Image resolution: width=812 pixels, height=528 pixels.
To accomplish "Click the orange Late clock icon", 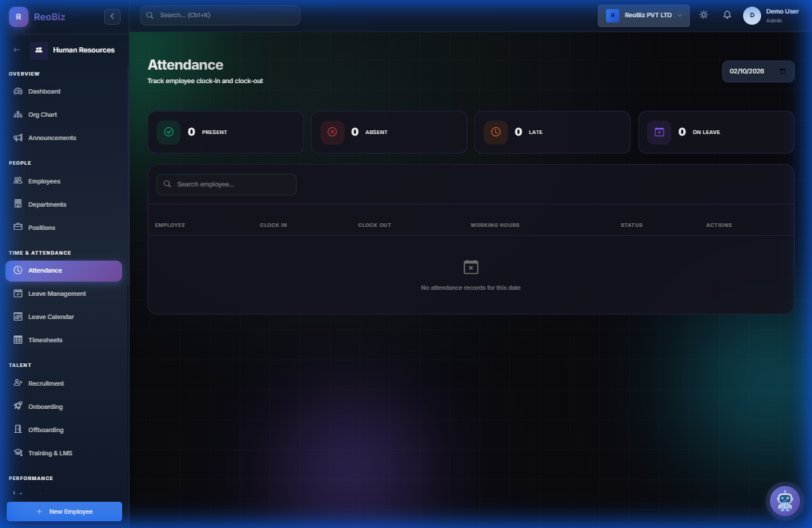I will point(496,132).
